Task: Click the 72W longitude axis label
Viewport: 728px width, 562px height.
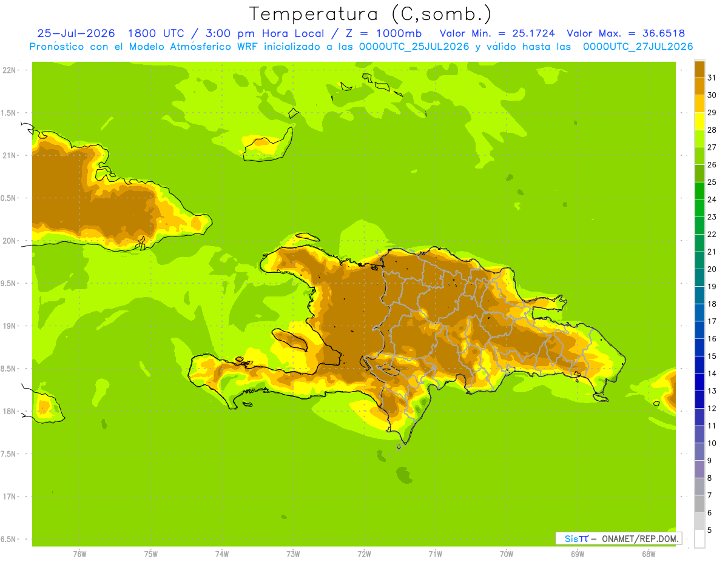Action: (x=364, y=554)
